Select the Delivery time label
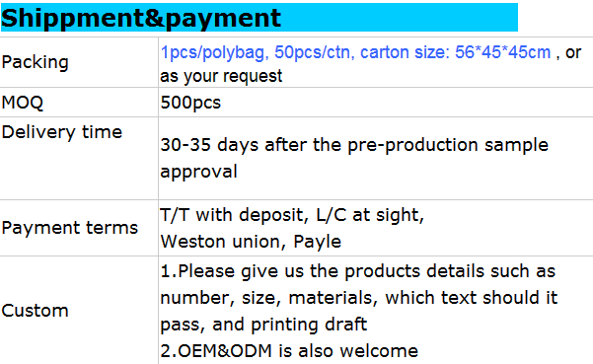The image size is (593, 364). 62,132
